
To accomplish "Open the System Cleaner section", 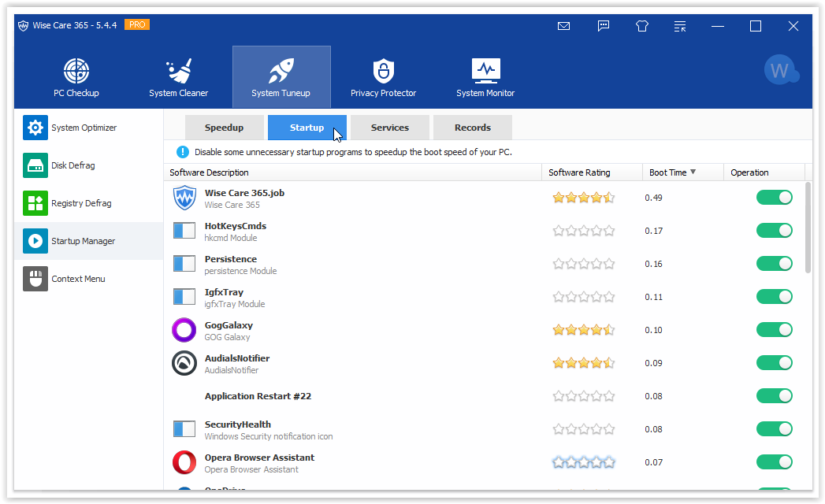I will (x=178, y=77).
